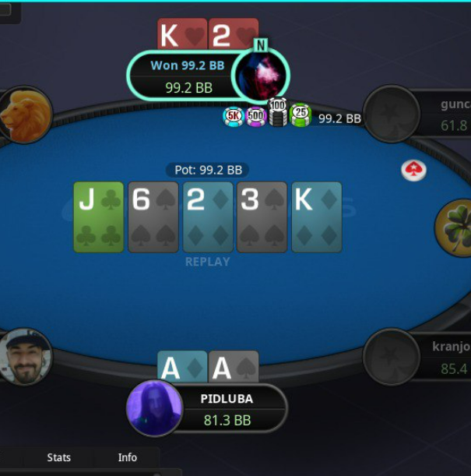Click the green N note badge

point(261,45)
